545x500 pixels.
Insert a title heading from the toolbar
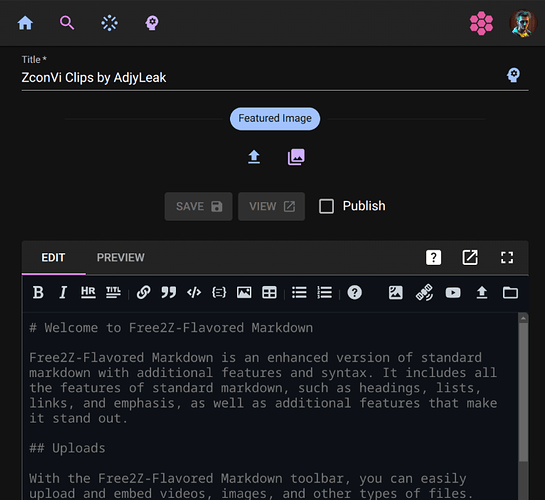pyautogui.click(x=113, y=293)
